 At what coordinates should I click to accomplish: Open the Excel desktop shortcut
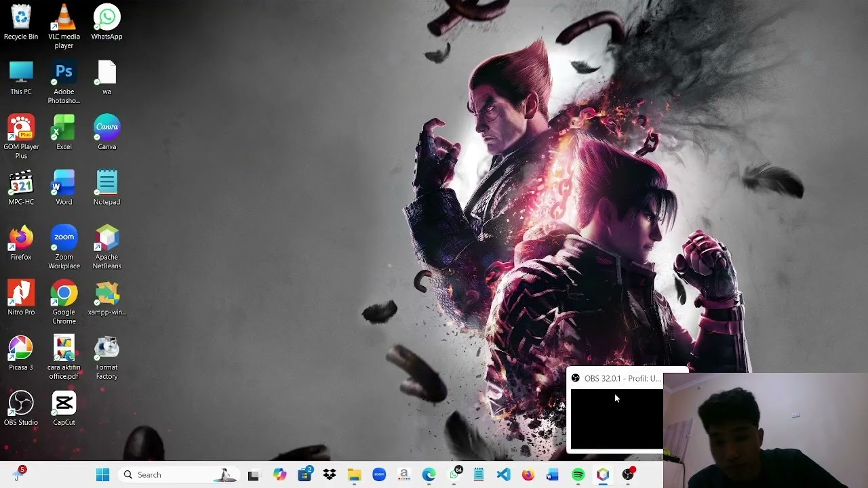(x=64, y=133)
